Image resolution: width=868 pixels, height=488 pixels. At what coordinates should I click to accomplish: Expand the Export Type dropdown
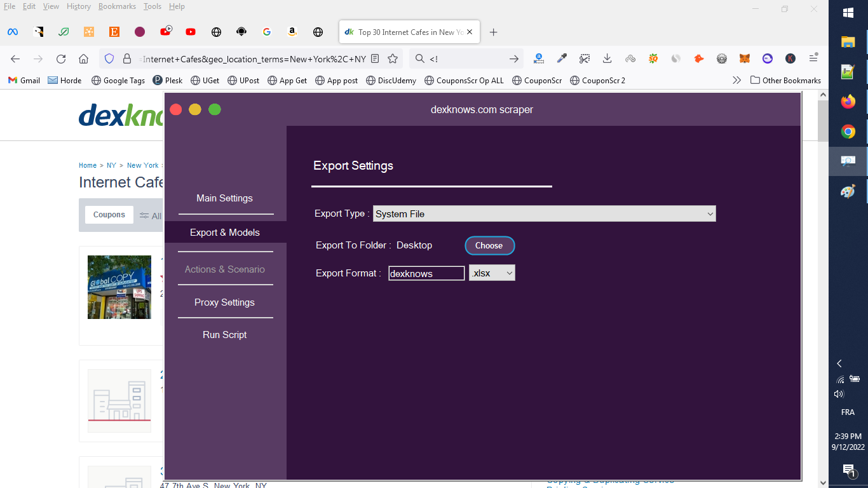tap(544, 214)
